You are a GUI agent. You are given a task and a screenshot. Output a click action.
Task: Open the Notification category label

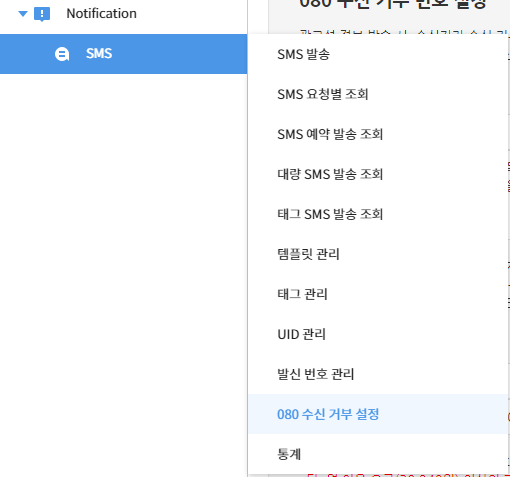(101, 14)
